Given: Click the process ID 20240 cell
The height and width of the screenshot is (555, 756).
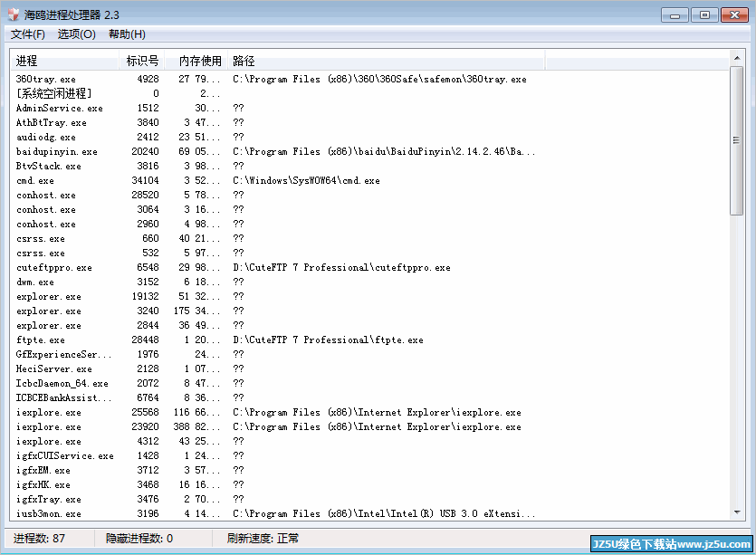Looking at the screenshot, I should click(x=145, y=151).
